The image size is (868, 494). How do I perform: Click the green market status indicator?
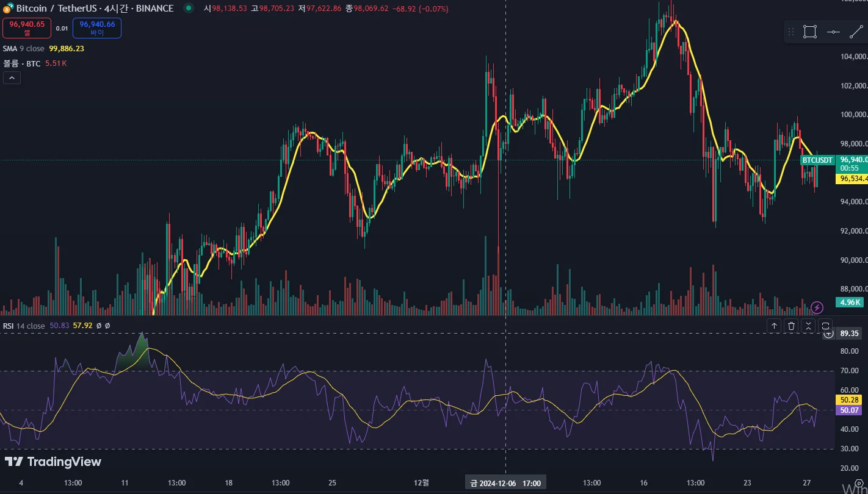[187, 9]
